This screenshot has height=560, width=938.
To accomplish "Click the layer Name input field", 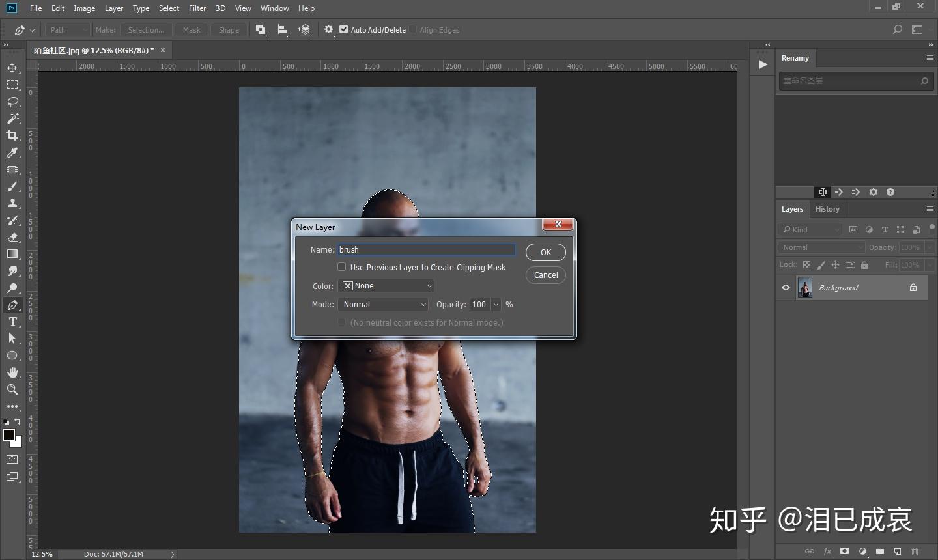I will coord(426,250).
